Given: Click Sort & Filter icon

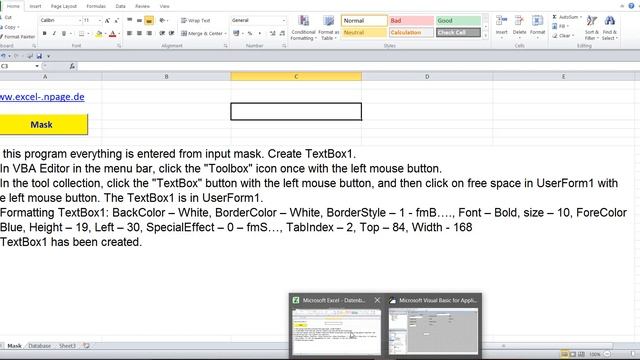Looking at the screenshot, I should (591, 21).
